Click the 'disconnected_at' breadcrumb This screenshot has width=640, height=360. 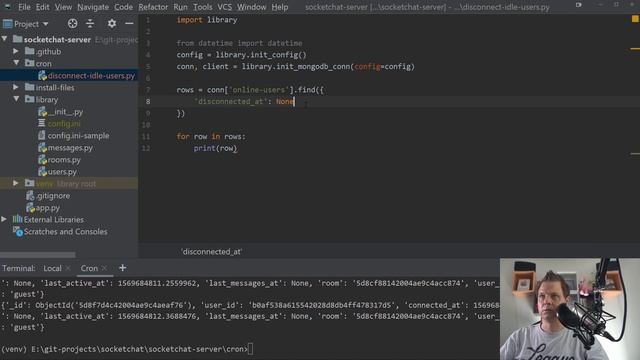coord(212,252)
